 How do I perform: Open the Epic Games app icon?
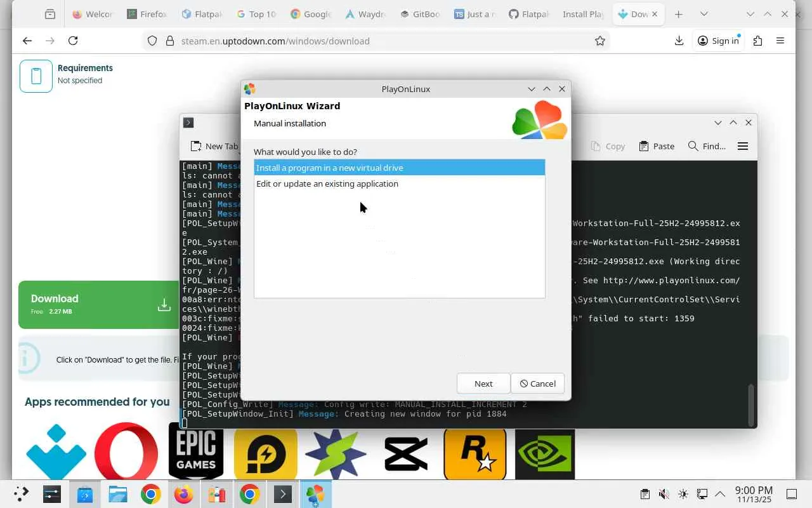click(196, 451)
